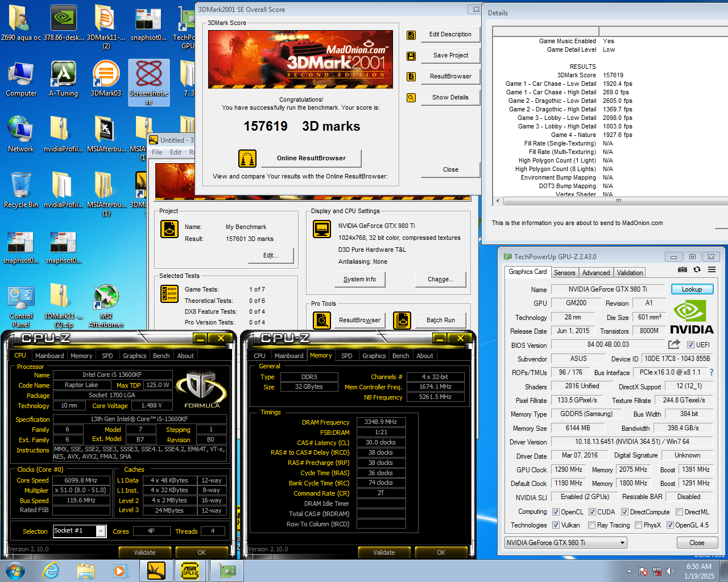The image size is (728, 582).
Task: Click the taskbar volume icon
Action: click(671, 571)
